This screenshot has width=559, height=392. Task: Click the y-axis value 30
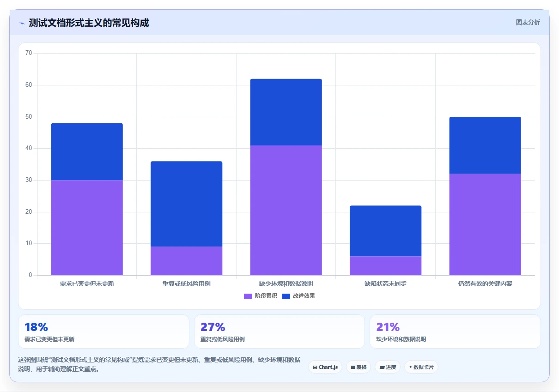tap(29, 180)
